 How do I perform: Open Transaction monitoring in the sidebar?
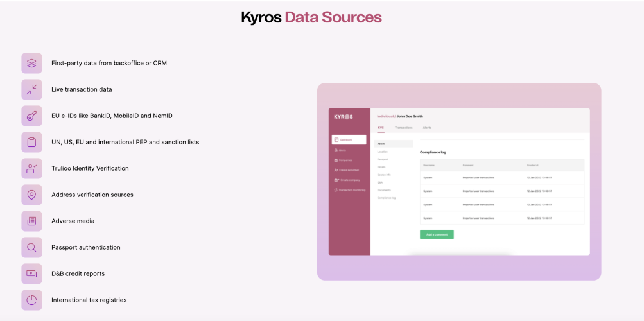click(x=349, y=189)
